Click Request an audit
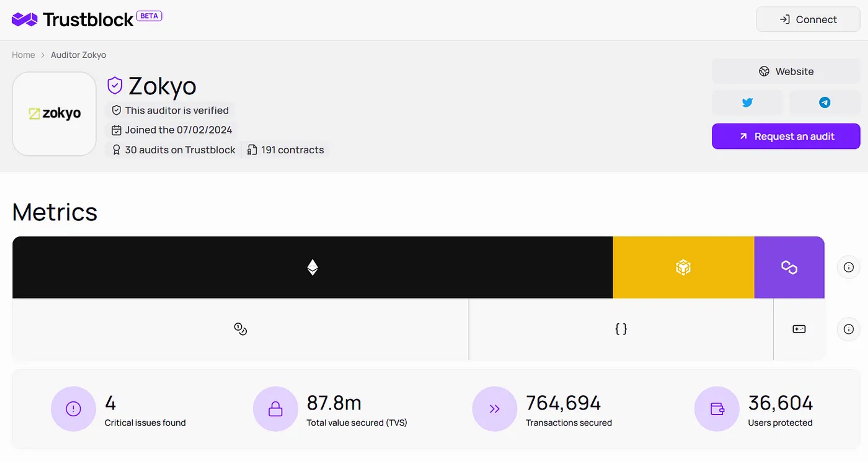The width and height of the screenshot is (868, 462). 786,136
